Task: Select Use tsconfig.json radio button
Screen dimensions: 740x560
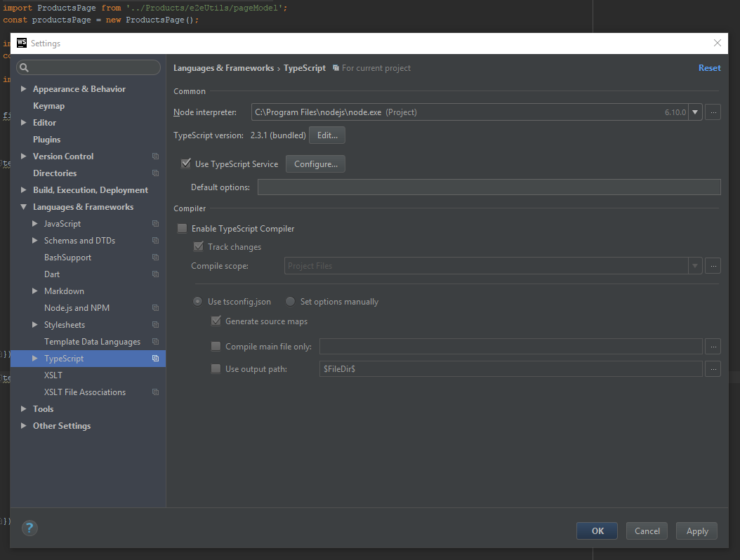Action: pyautogui.click(x=198, y=302)
